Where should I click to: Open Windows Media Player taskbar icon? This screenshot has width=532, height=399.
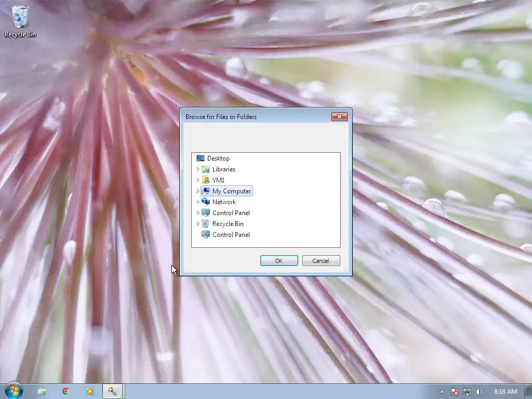click(90, 392)
